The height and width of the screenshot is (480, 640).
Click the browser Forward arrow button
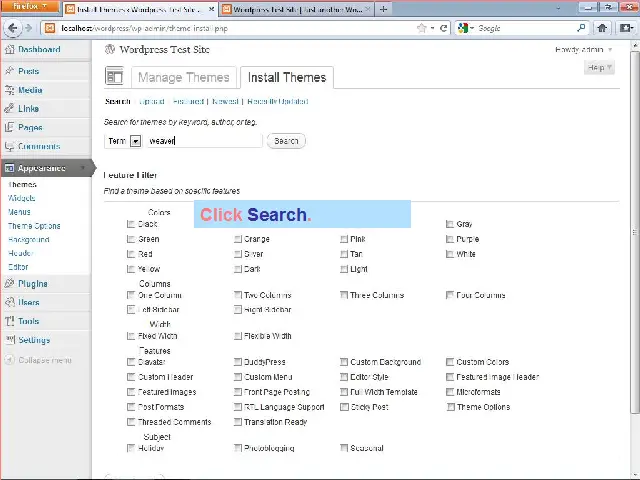point(28,28)
